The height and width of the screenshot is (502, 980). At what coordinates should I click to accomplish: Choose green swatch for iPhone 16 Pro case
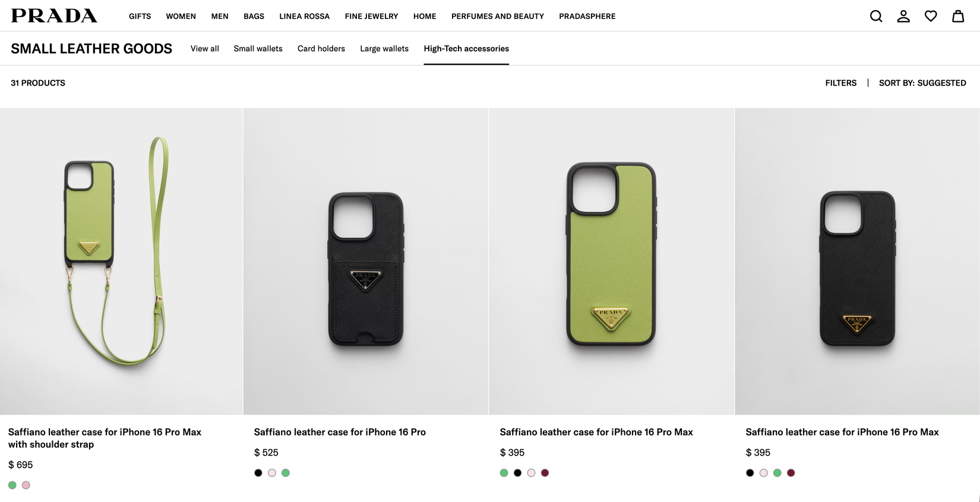click(x=286, y=473)
